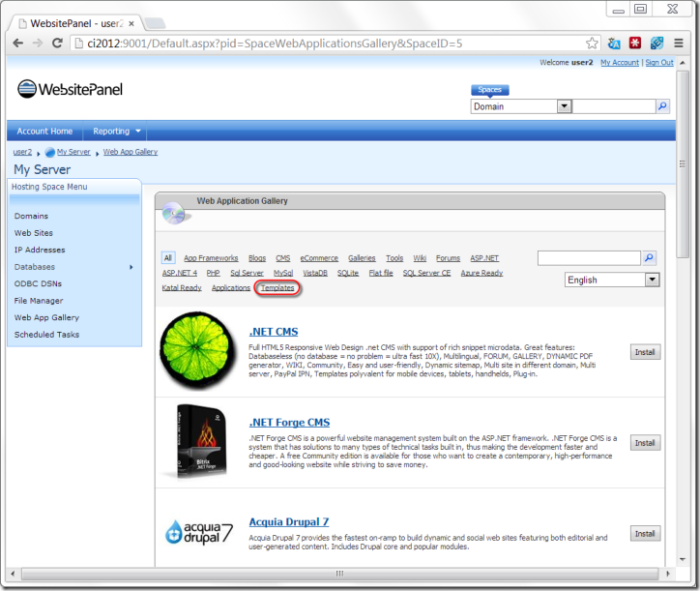Open the Domain search type dropdown

coord(564,106)
